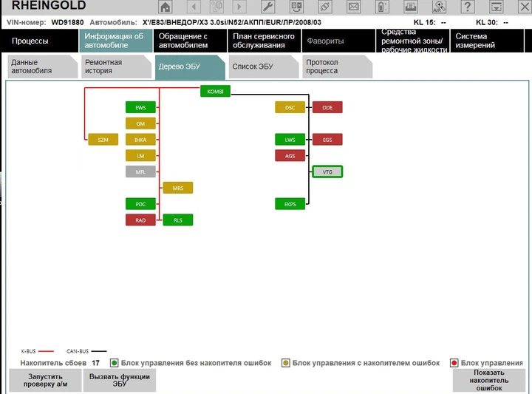Open the AIR search icon
The width and height of the screenshot is (532, 394).
click(439, 7)
